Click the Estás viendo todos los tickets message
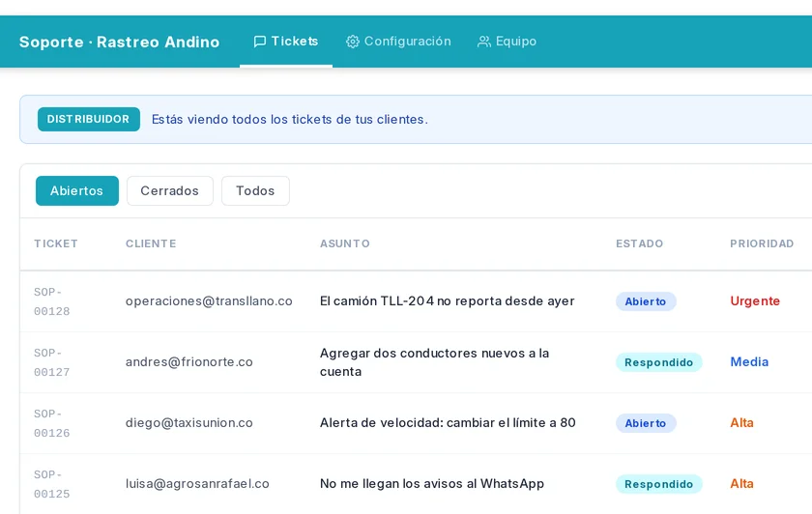 pos(289,119)
